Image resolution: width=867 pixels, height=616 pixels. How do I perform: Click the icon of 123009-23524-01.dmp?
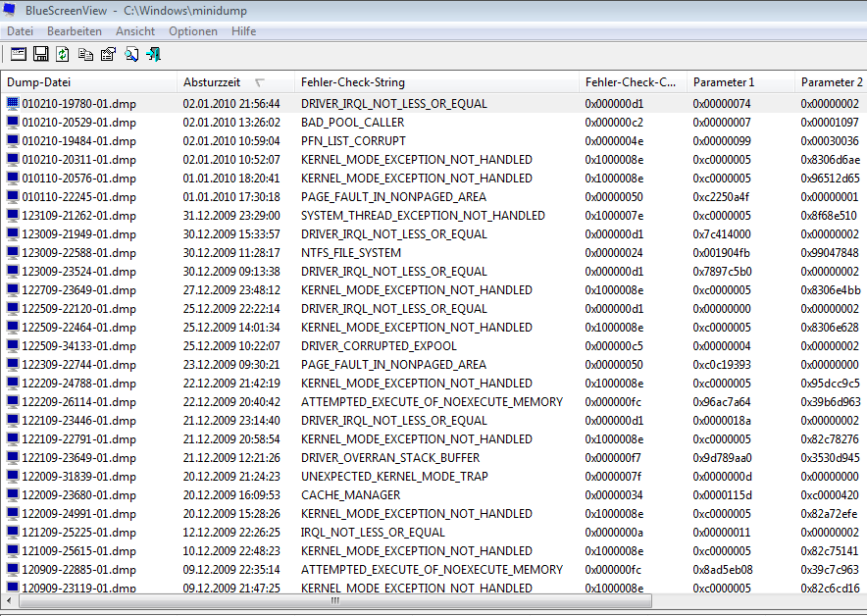pyautogui.click(x=13, y=272)
